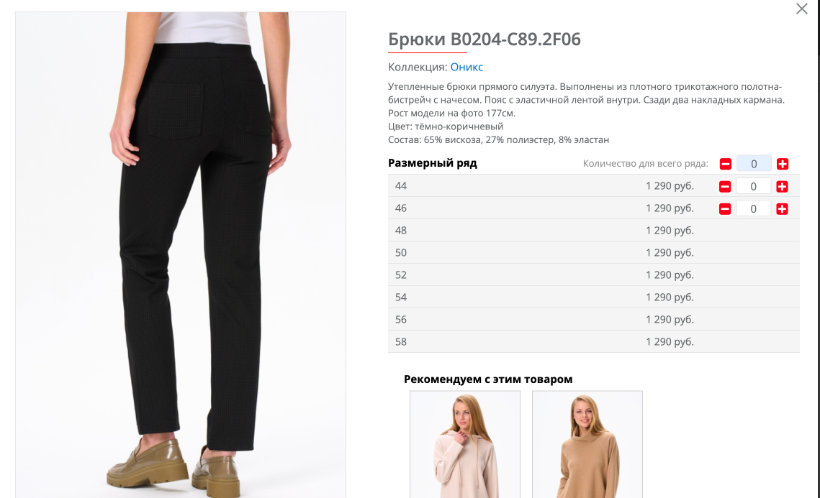This screenshot has width=820, height=498.
Task: Select the size 50 row
Action: tap(594, 253)
